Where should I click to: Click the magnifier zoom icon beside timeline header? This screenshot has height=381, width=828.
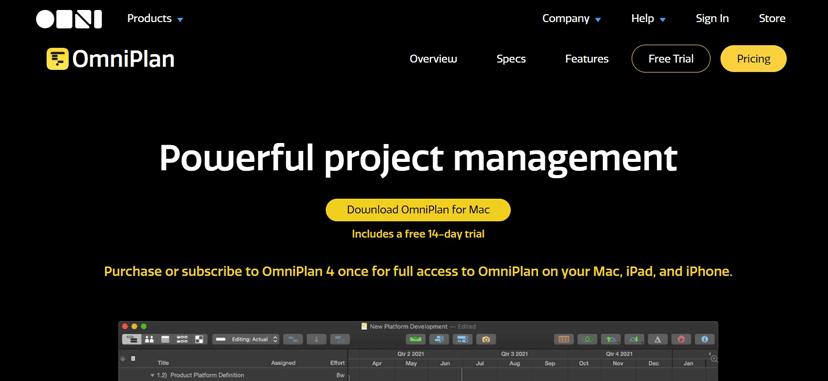[x=714, y=359]
